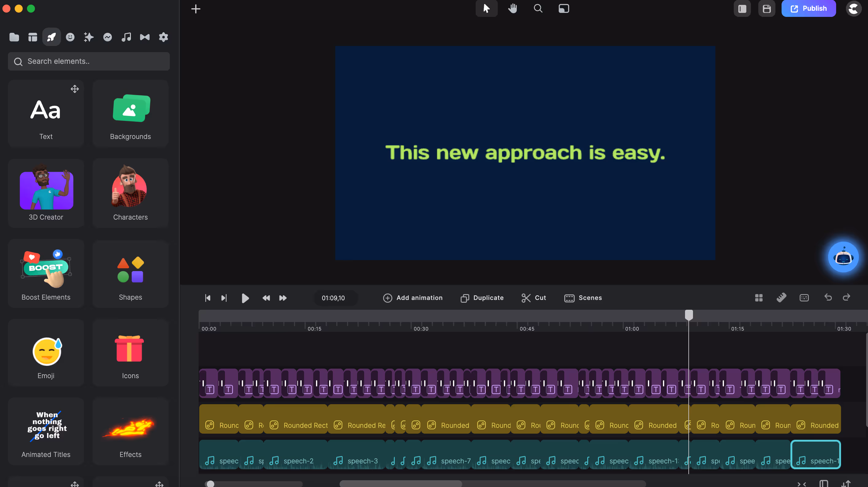
Task: Open the transitions bow-tie tab
Action: (x=145, y=37)
